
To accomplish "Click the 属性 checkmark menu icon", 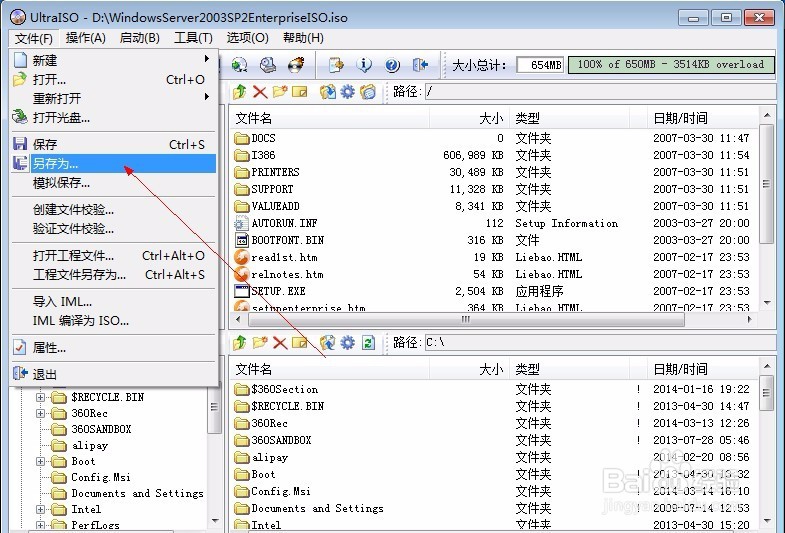I will (x=20, y=347).
